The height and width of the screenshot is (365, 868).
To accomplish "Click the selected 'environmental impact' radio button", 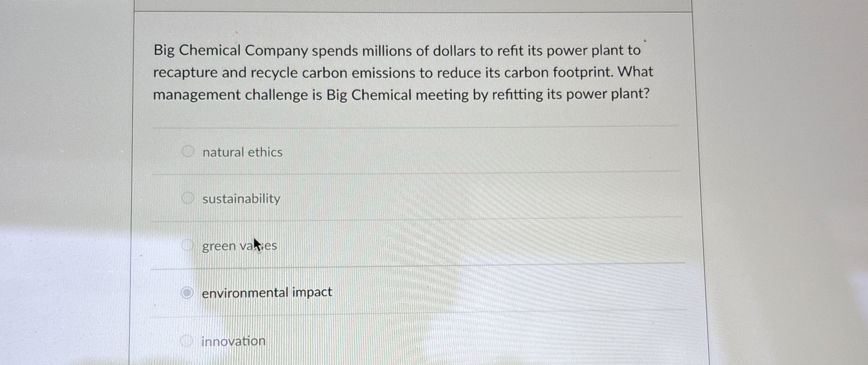I will click(187, 293).
